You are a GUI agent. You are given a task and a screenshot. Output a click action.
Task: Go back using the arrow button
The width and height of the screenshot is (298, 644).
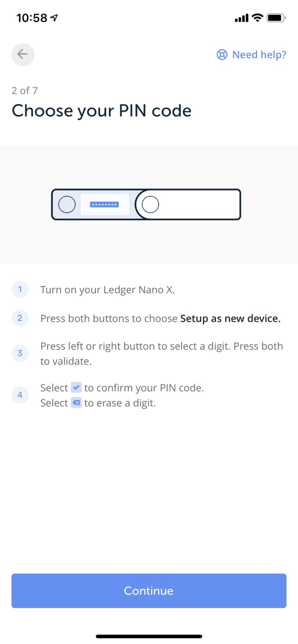[x=23, y=54]
